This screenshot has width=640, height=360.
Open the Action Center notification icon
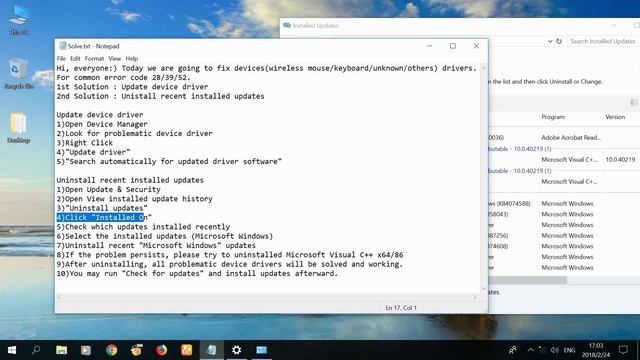[623, 350]
